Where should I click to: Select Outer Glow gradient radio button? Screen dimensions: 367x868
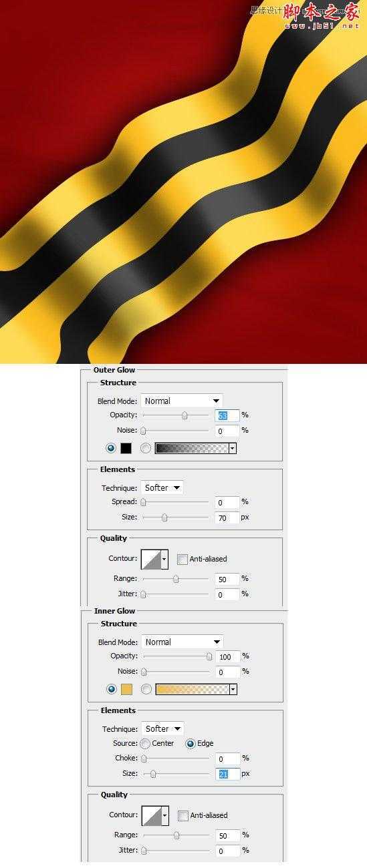point(146,448)
